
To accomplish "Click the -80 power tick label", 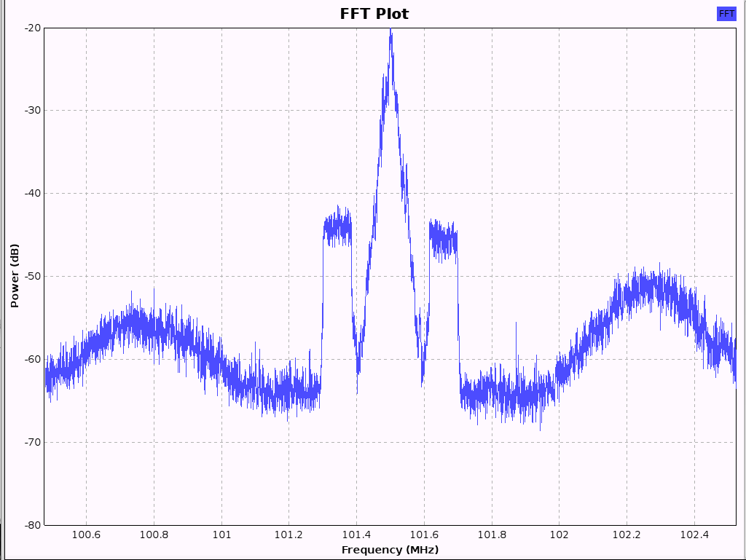I will click(x=33, y=525).
